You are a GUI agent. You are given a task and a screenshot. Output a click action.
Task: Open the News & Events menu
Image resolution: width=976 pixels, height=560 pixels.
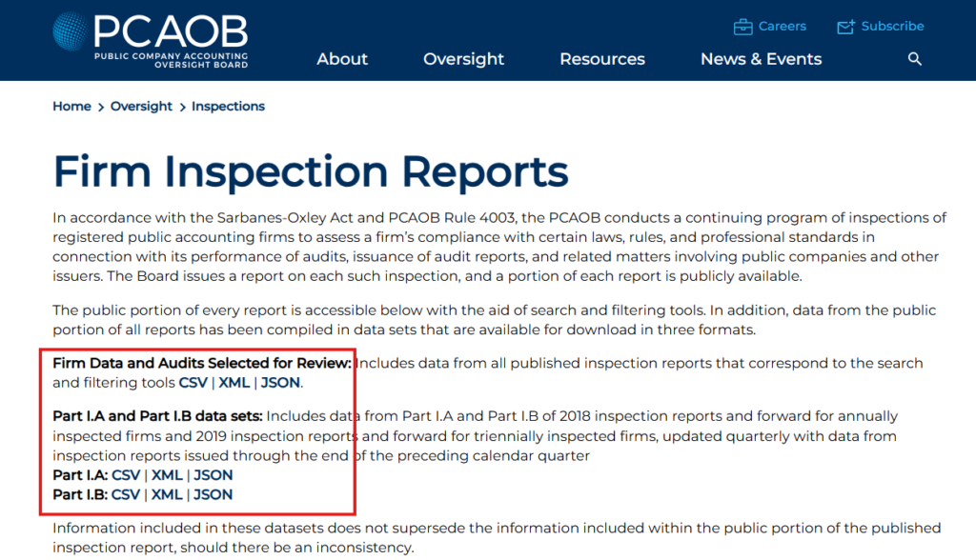tap(762, 59)
